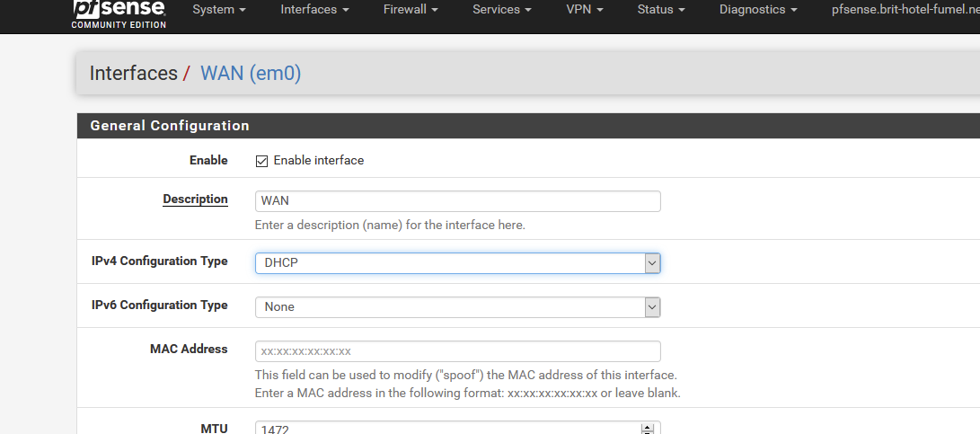Click the Interfaces breadcrumb text

(133, 73)
